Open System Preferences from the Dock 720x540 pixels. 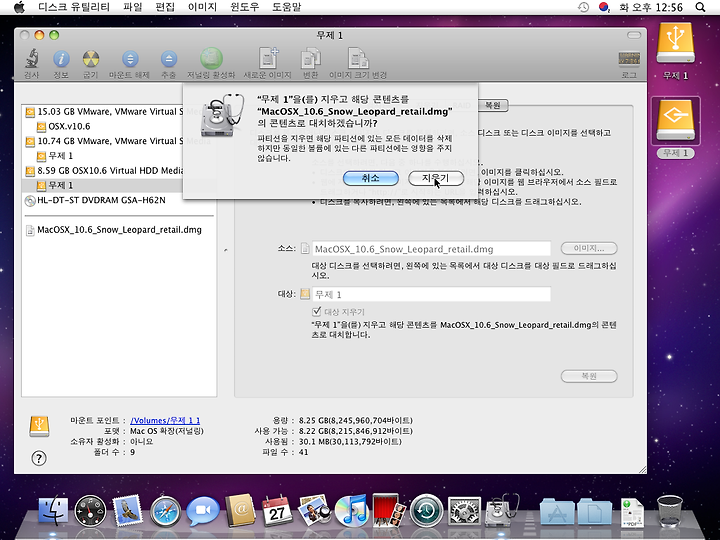[464, 511]
